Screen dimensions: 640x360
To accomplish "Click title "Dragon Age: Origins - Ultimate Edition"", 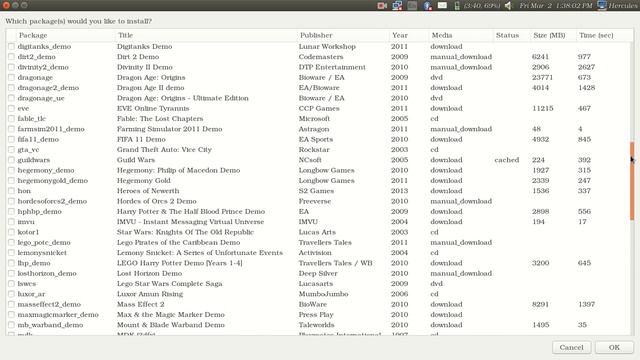I will tap(182, 98).
